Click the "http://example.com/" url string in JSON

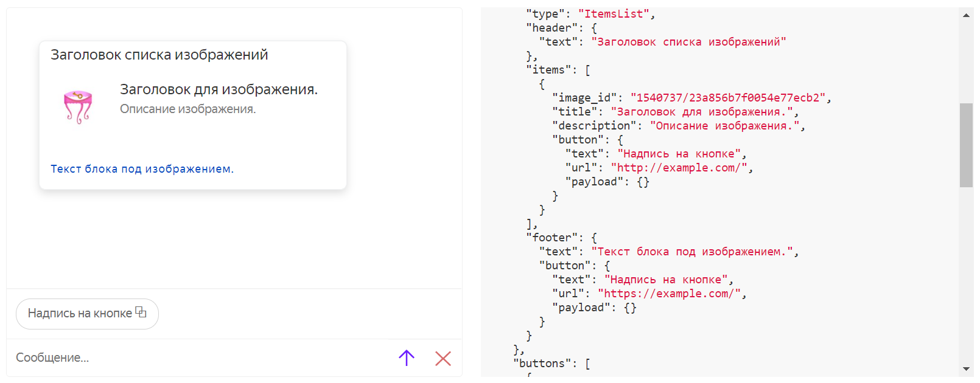679,168
